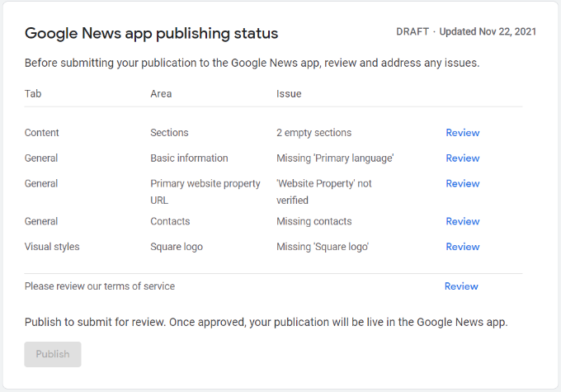The width and height of the screenshot is (561, 392).
Task: Click 'Please review our terms of service' text
Action: 100,286
